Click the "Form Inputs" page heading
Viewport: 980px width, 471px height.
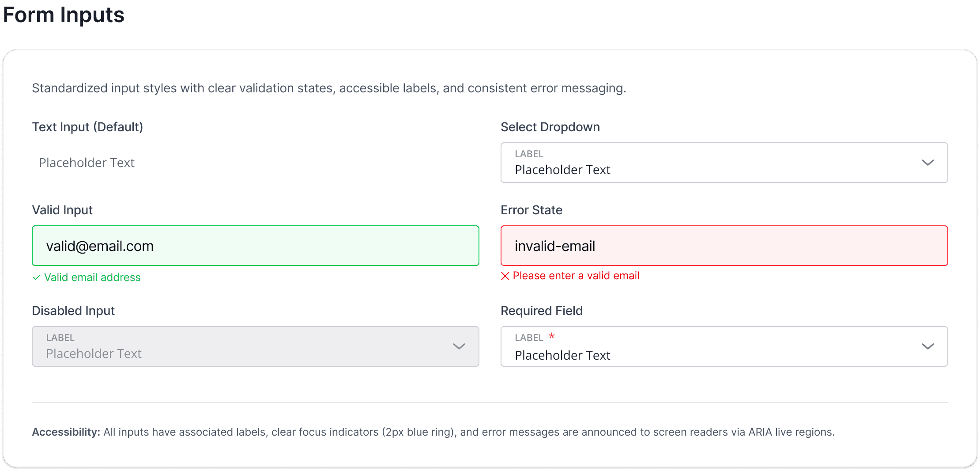pyautogui.click(x=64, y=15)
